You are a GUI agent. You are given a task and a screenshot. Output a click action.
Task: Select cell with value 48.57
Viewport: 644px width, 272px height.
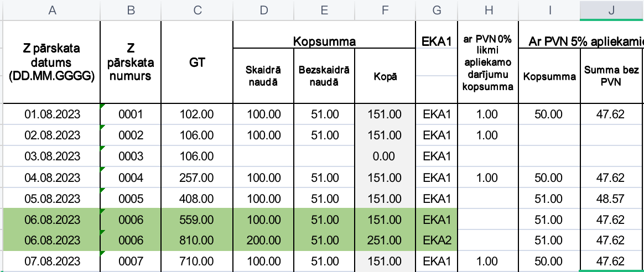tap(611, 198)
